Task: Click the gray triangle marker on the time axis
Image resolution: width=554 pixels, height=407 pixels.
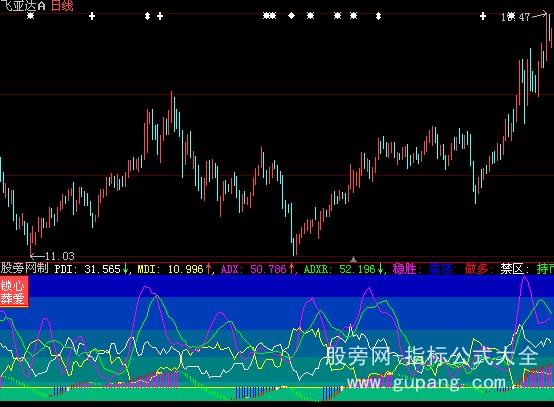Action: pos(353,259)
